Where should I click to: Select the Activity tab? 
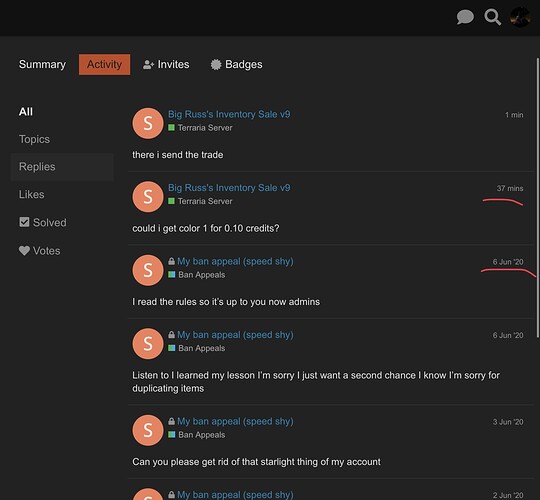(104, 64)
